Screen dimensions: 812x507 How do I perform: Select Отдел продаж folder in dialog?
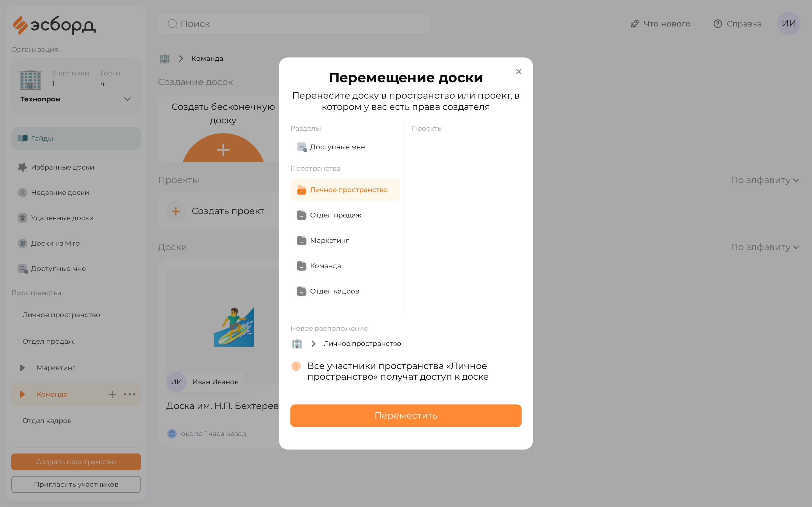coord(345,215)
